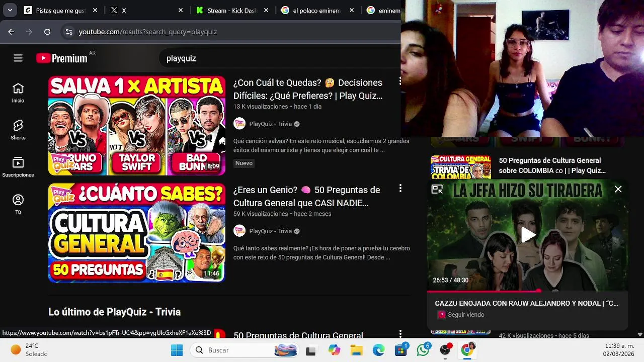Open the Trivia de Colombia thumbnail

[x=461, y=167]
